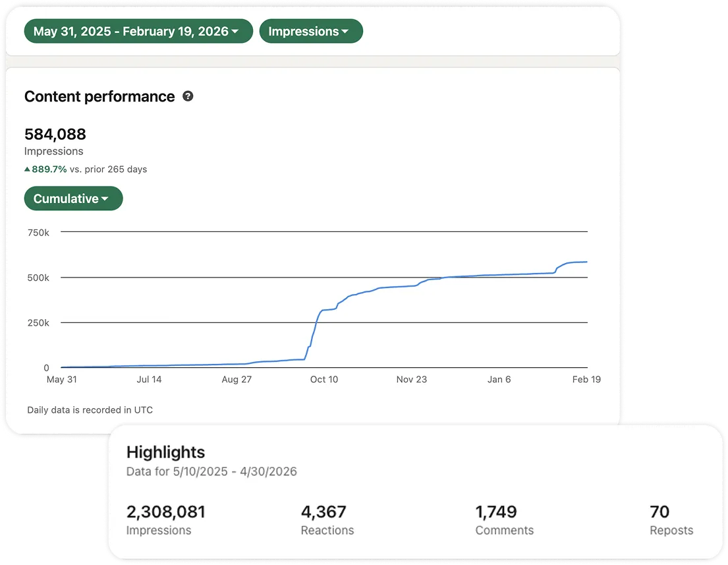Click the green up-triangle growth indicator
The width and height of the screenshot is (728, 565).
pyautogui.click(x=27, y=169)
